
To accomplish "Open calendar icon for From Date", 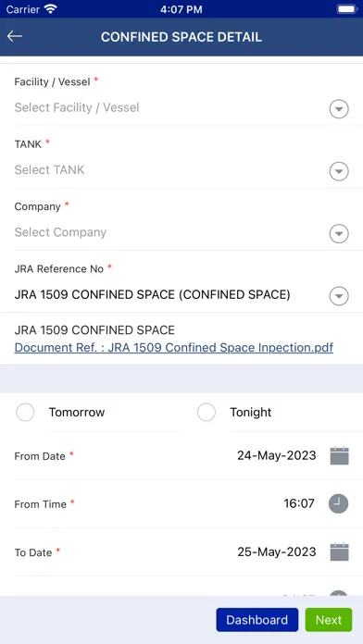I will [339, 456].
